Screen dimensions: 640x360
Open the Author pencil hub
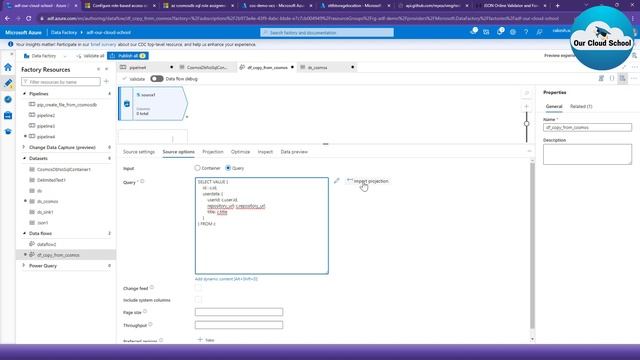click(8, 83)
